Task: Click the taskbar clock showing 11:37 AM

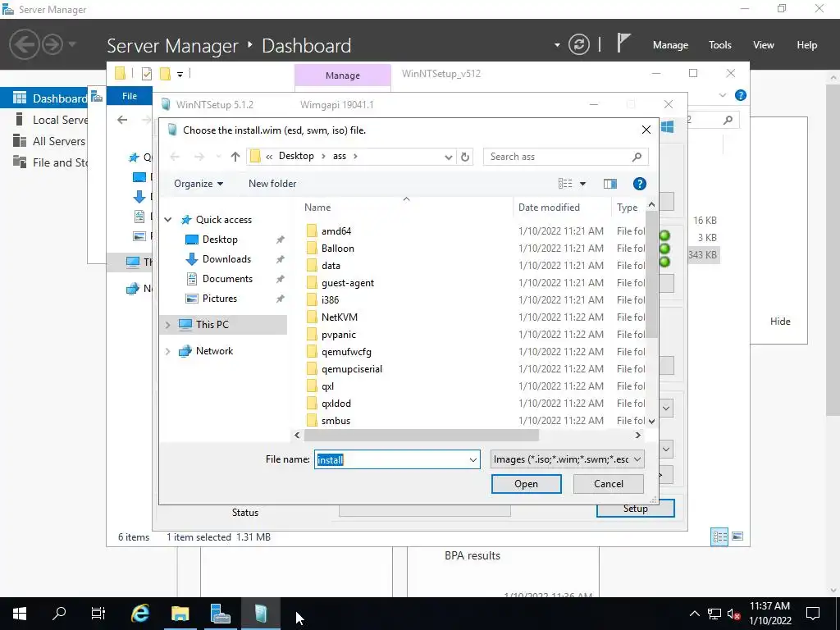Action: pyautogui.click(x=769, y=614)
